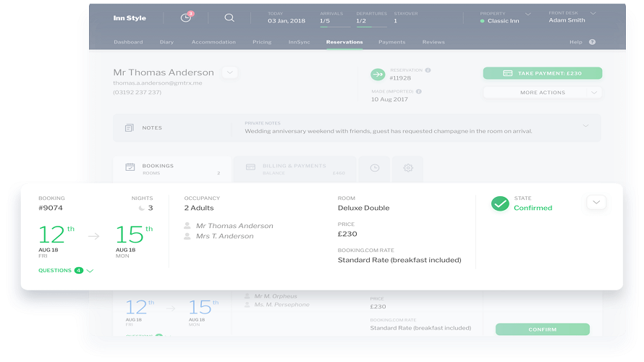Open the history clock tab icon
Viewport: 644px width, 362px height.
pyautogui.click(x=375, y=168)
